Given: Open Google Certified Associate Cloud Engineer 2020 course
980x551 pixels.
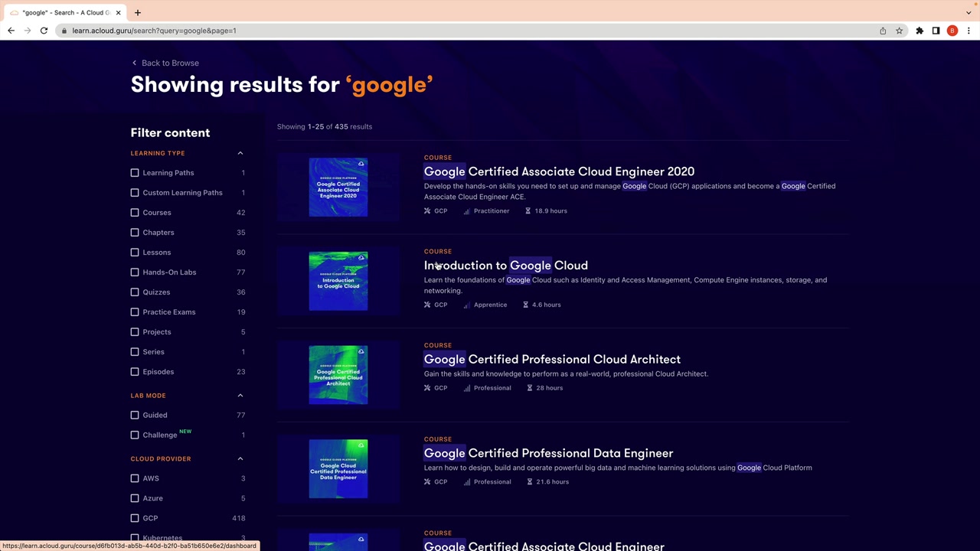Looking at the screenshot, I should tap(559, 171).
